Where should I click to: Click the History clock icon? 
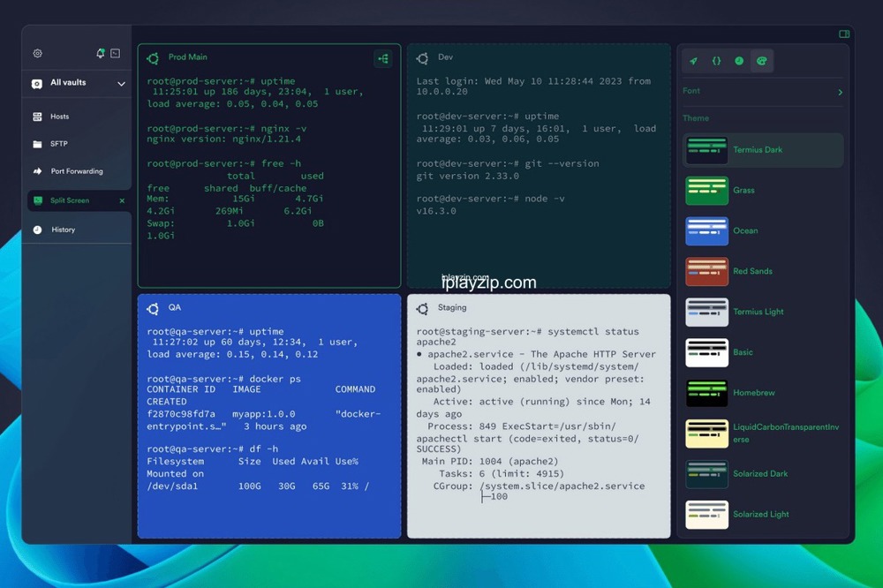[37, 230]
